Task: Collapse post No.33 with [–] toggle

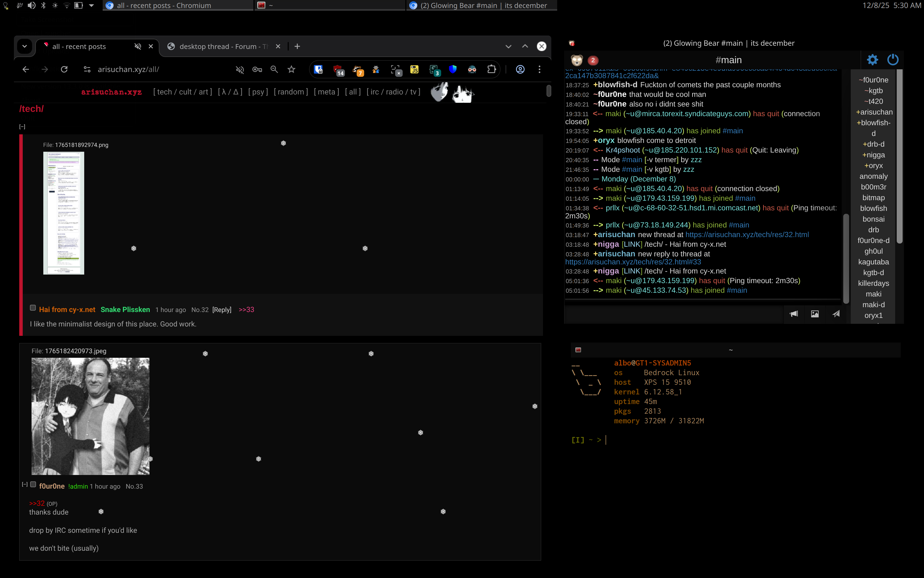Action: point(25,484)
